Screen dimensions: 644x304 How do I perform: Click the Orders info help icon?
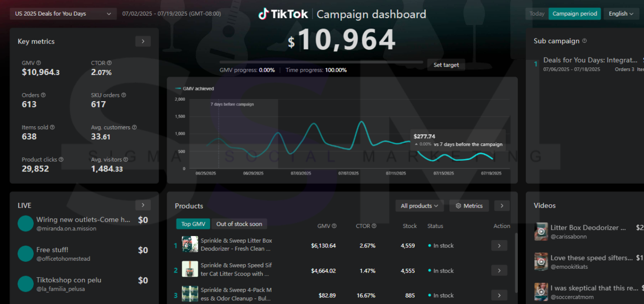click(x=44, y=95)
